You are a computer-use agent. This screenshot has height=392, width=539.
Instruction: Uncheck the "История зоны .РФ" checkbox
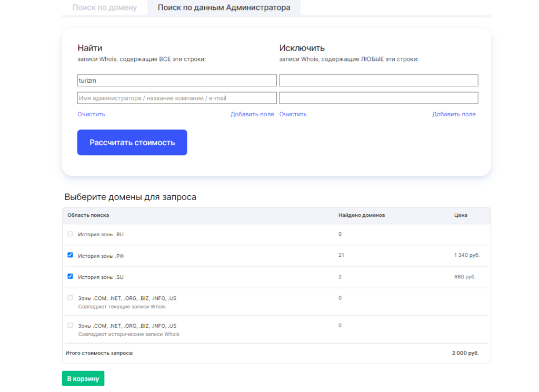pyautogui.click(x=71, y=255)
